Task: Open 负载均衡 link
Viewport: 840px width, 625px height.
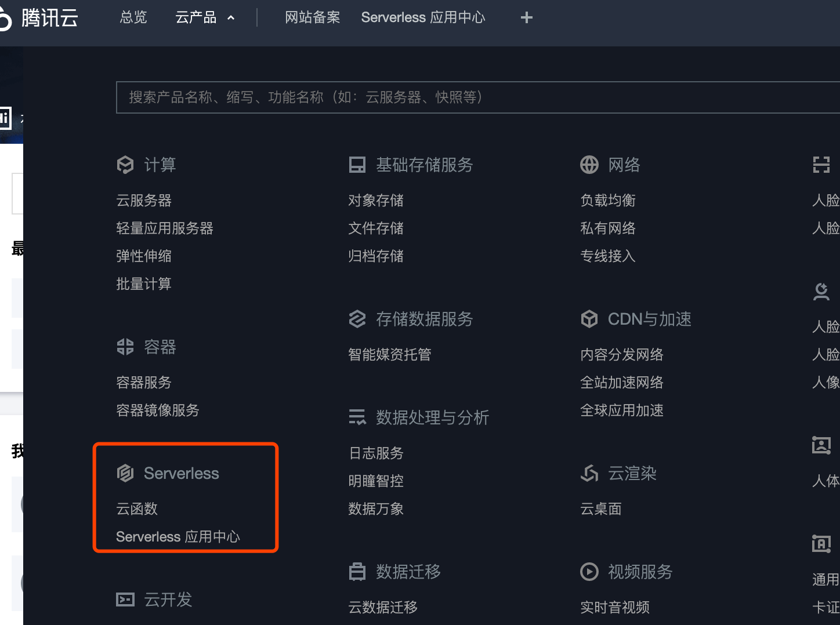Action: pyautogui.click(x=608, y=201)
